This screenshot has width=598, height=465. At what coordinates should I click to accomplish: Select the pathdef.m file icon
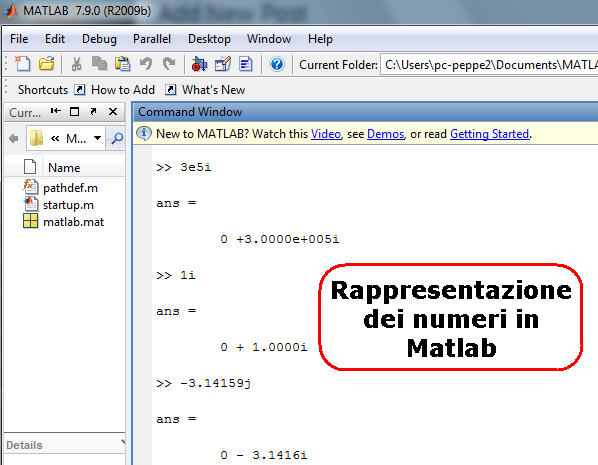(31, 187)
